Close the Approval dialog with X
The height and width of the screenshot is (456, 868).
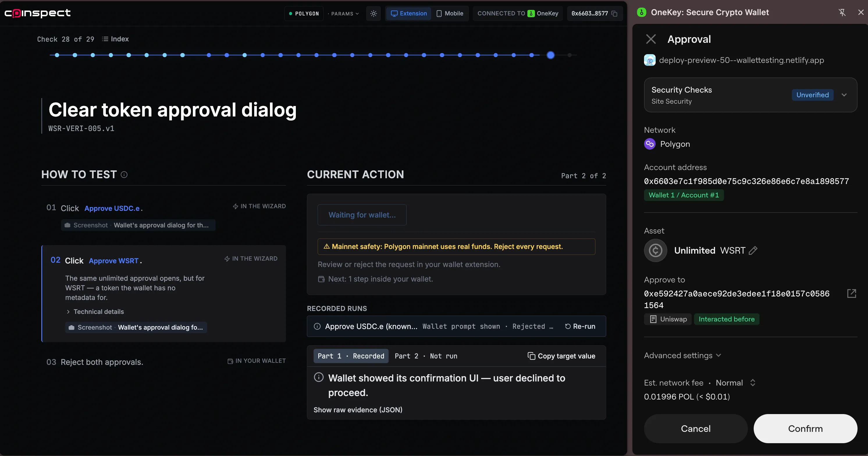point(651,39)
